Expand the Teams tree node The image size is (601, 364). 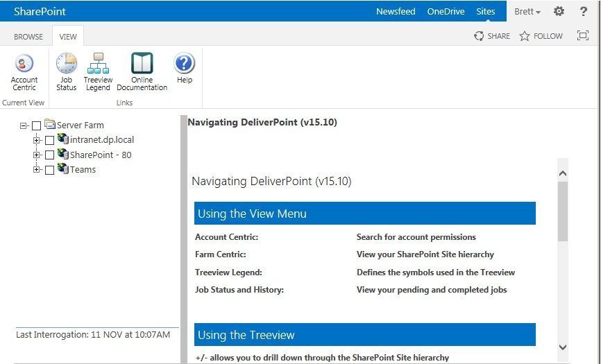coord(36,170)
